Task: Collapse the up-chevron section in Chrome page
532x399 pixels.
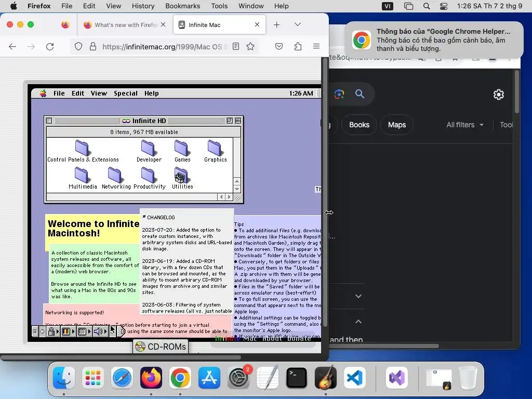Action: coord(358,321)
